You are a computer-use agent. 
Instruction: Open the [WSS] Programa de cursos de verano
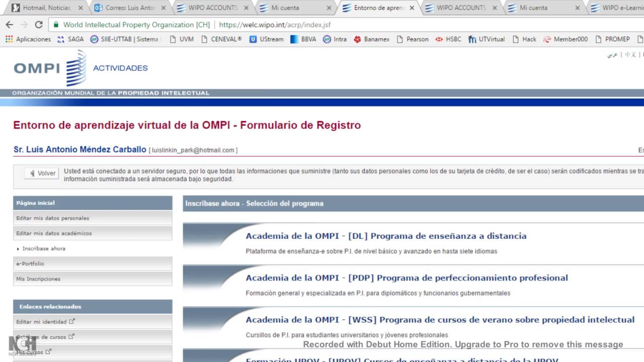440,320
